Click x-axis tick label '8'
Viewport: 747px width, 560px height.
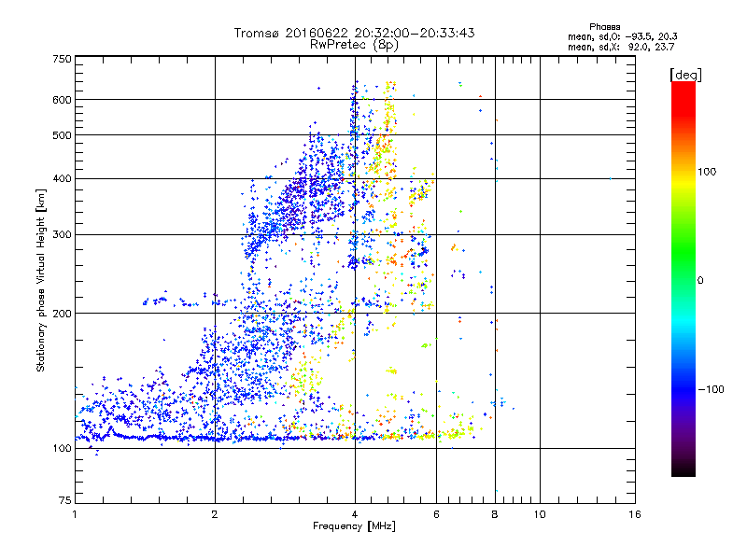495,514
